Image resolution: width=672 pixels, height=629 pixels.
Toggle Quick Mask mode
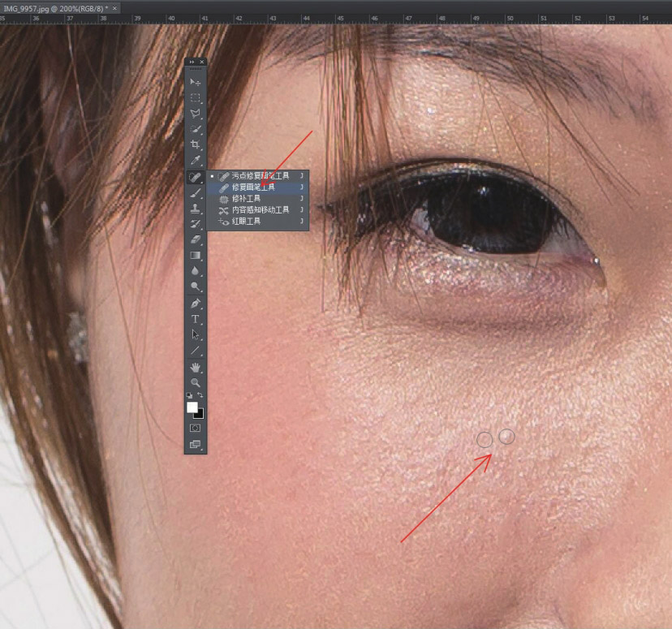(x=196, y=428)
